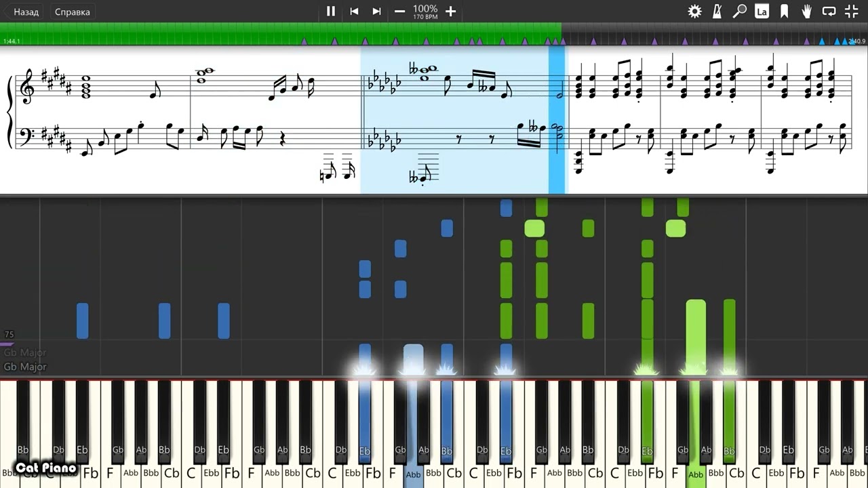Viewport: 868px width, 488px height.
Task: Decrease tempo with the minus icon
Action: (399, 11)
